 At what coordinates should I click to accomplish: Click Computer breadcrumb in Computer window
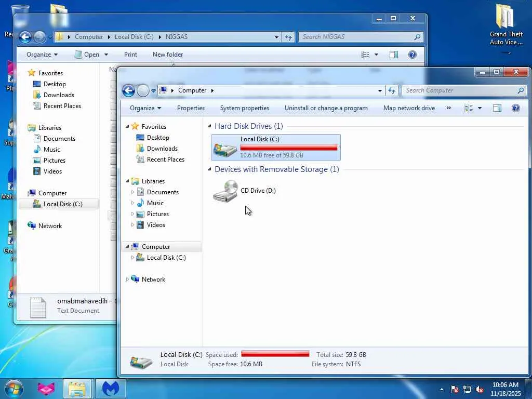point(192,90)
